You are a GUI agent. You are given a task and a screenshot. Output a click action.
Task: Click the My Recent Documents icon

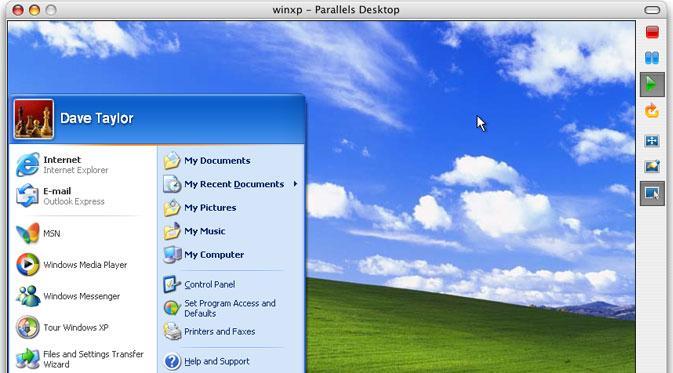click(x=172, y=184)
